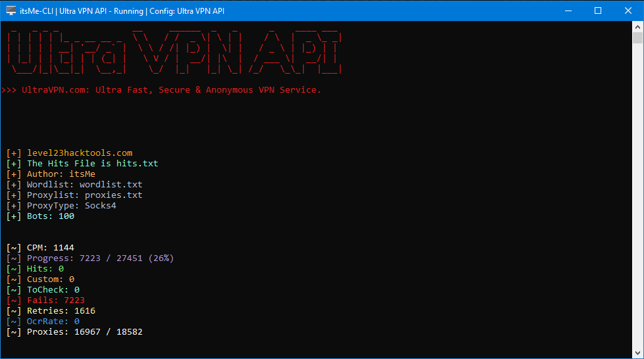644x359 pixels.
Task: Click the 'ProxyType: Socks4' line
Action: (x=61, y=206)
